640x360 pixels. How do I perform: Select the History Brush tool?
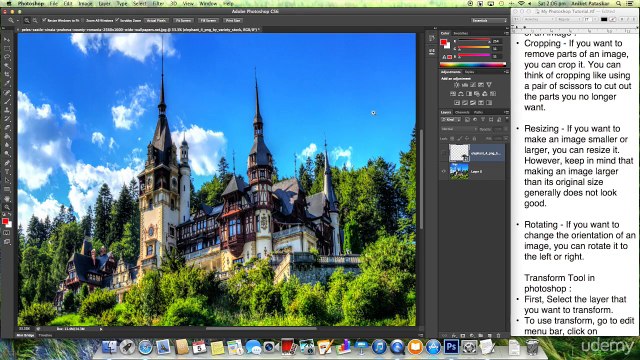pos(7,119)
